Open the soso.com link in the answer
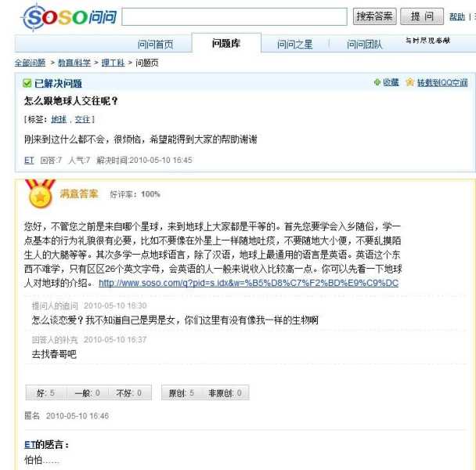The image size is (476, 470). [248, 283]
